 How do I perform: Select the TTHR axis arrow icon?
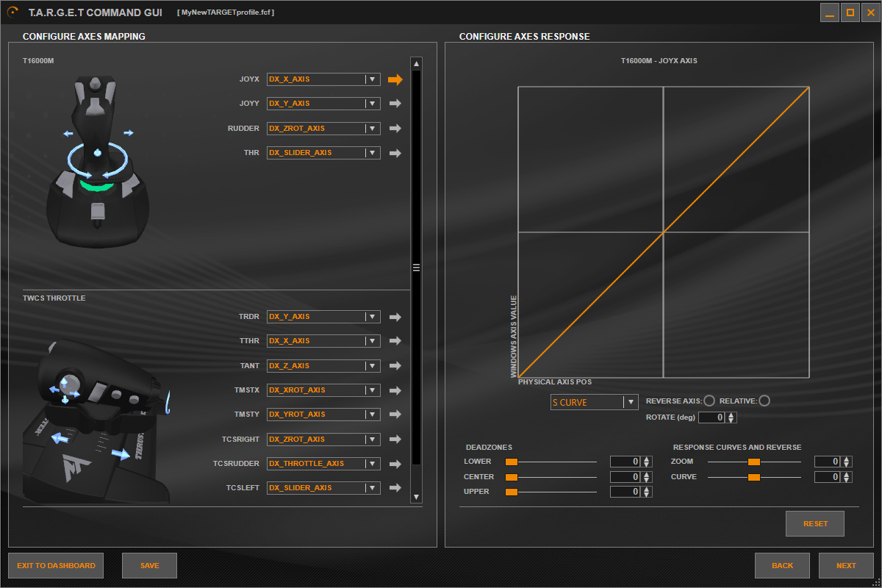pyautogui.click(x=395, y=341)
